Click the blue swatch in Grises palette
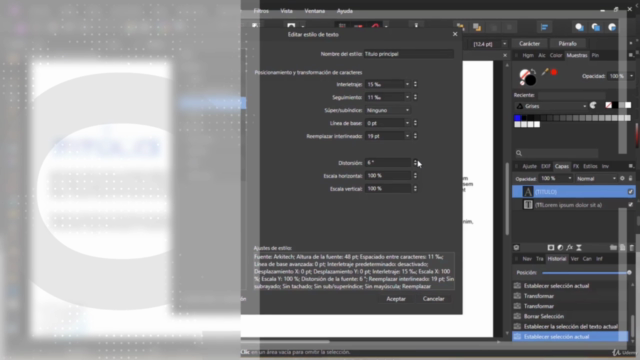Image resolution: width=640 pixels, height=360 pixels. (518, 118)
